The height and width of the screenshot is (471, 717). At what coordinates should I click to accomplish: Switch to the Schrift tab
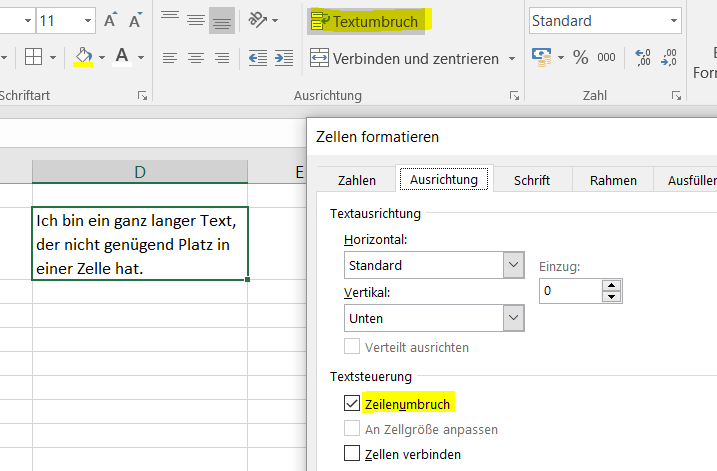pyautogui.click(x=531, y=180)
